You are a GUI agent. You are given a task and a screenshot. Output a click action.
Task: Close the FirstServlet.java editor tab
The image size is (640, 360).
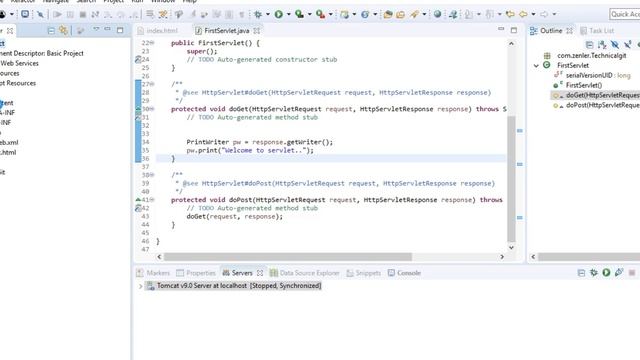click(x=256, y=31)
